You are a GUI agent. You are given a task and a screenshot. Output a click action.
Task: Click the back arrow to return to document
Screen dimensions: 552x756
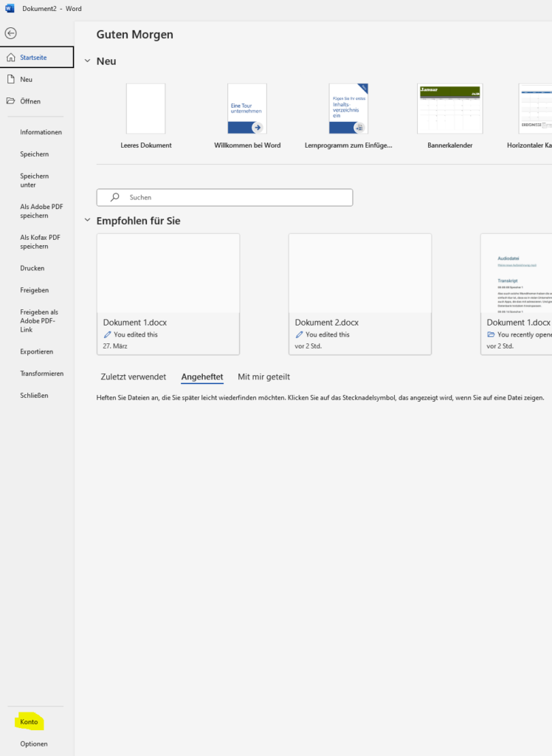coord(10,33)
